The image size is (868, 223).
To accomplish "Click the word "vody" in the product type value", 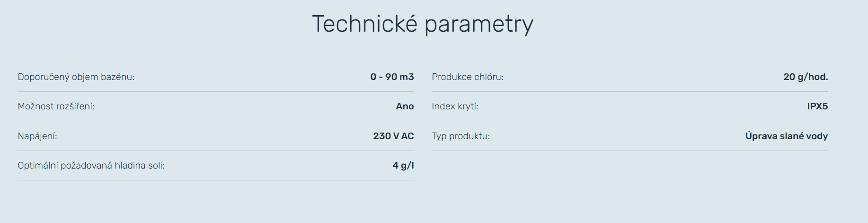I will (817, 136).
